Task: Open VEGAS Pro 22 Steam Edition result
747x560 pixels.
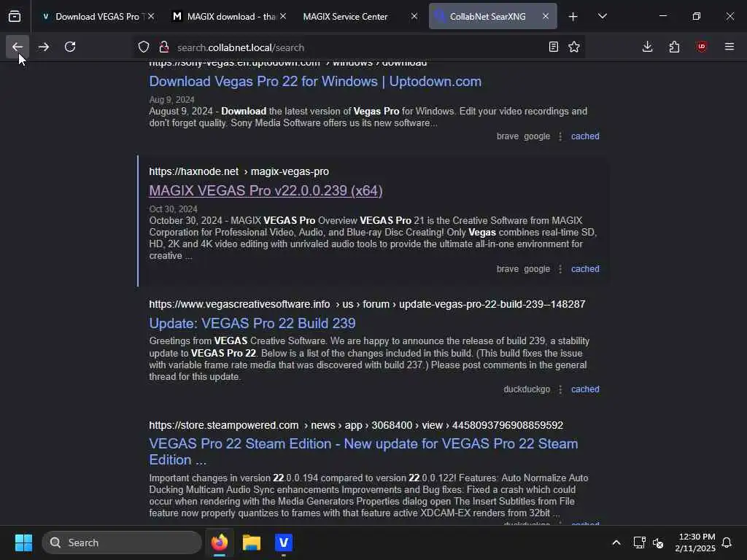Action: pyautogui.click(x=363, y=451)
